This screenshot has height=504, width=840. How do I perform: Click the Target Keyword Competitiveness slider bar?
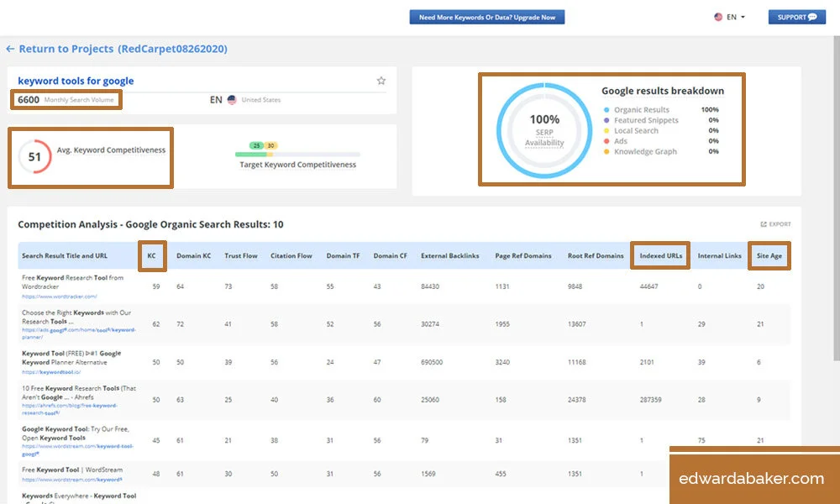297,155
